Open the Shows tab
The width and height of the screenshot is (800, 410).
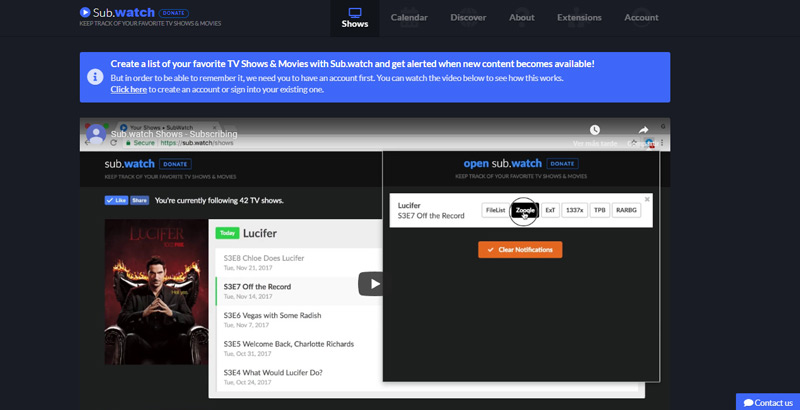tap(354, 17)
